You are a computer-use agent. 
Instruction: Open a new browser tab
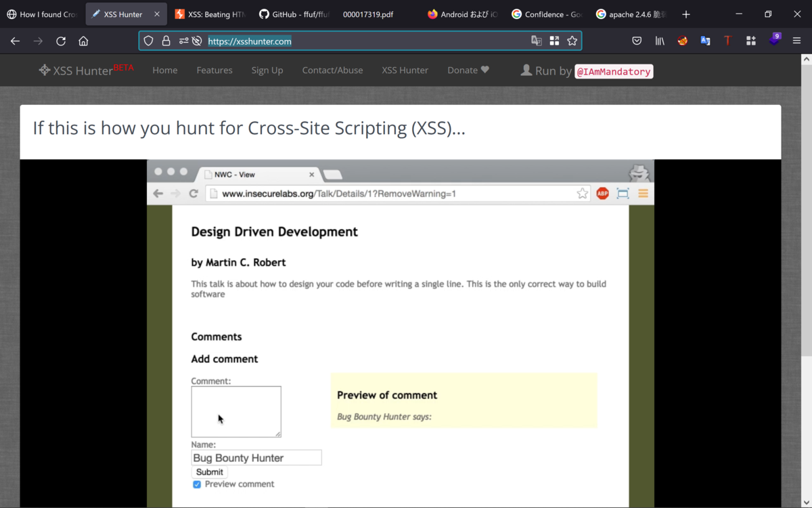(x=686, y=14)
